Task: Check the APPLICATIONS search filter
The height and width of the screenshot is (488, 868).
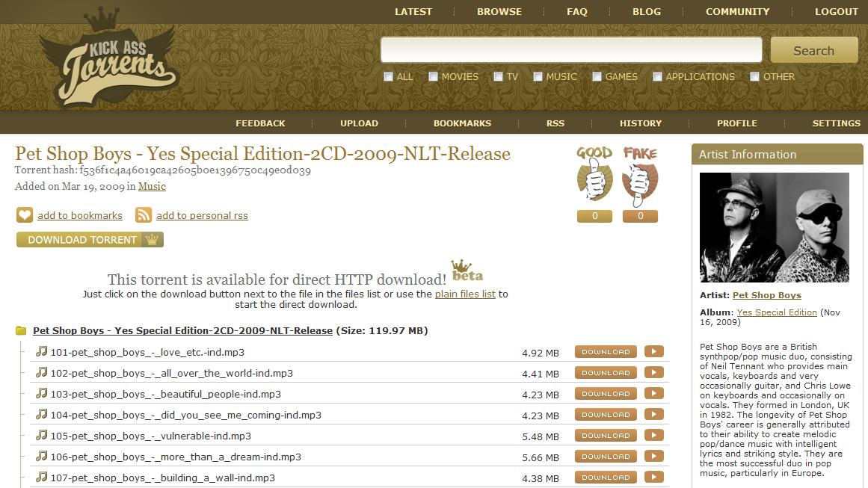Action: tap(658, 77)
